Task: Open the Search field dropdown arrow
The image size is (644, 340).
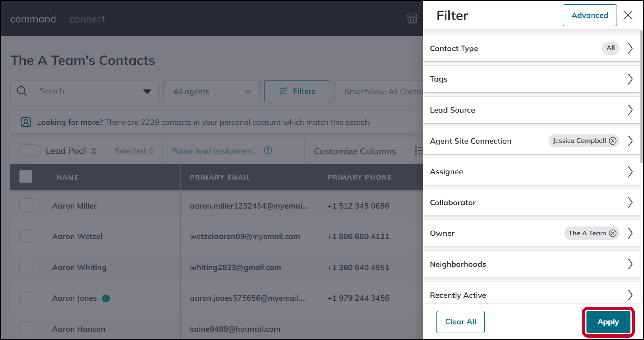Action: click(x=147, y=91)
